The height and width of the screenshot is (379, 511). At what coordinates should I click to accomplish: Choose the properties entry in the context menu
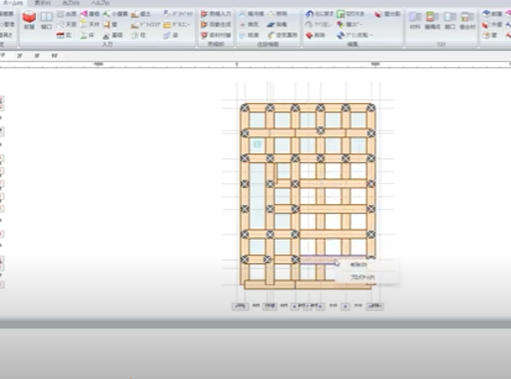[362, 277]
